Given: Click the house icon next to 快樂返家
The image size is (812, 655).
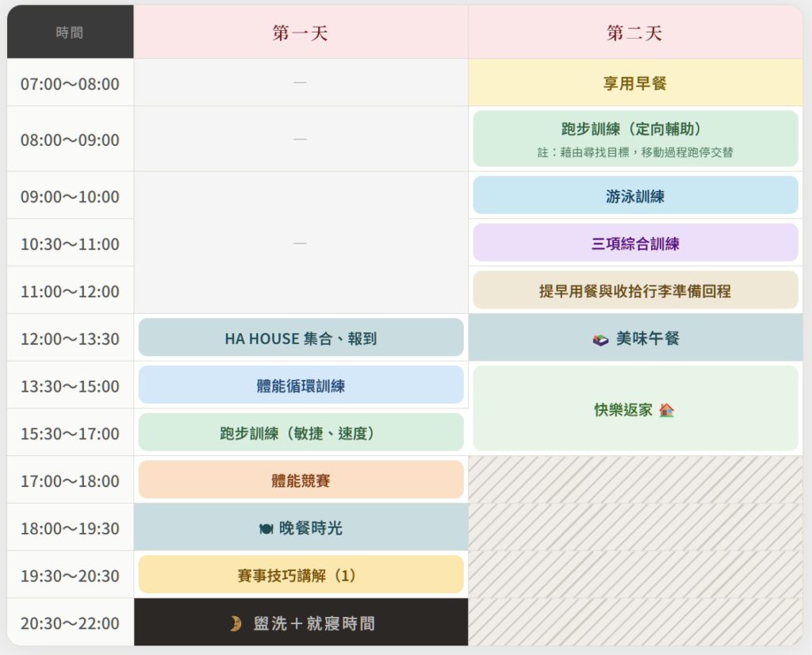Looking at the screenshot, I should tap(666, 410).
